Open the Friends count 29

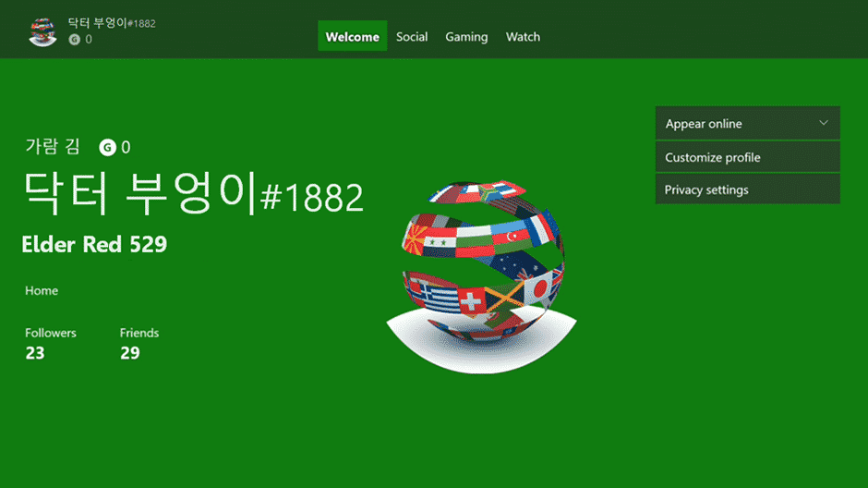(x=139, y=344)
